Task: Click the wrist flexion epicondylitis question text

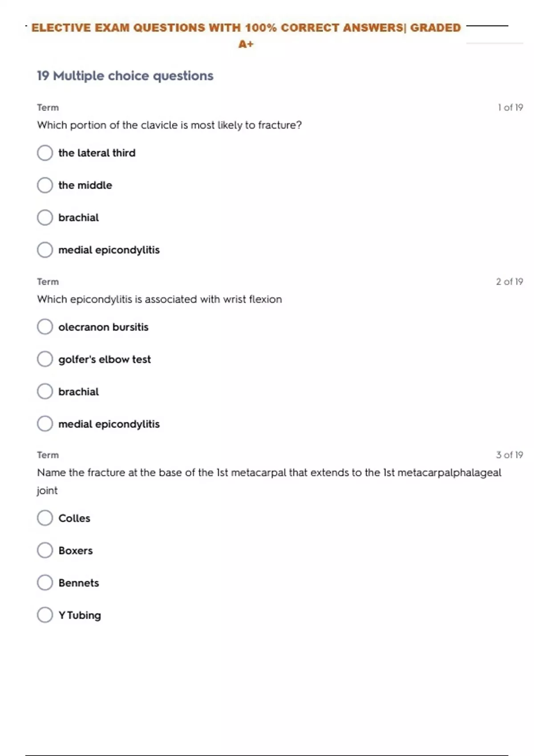Action: (x=159, y=299)
